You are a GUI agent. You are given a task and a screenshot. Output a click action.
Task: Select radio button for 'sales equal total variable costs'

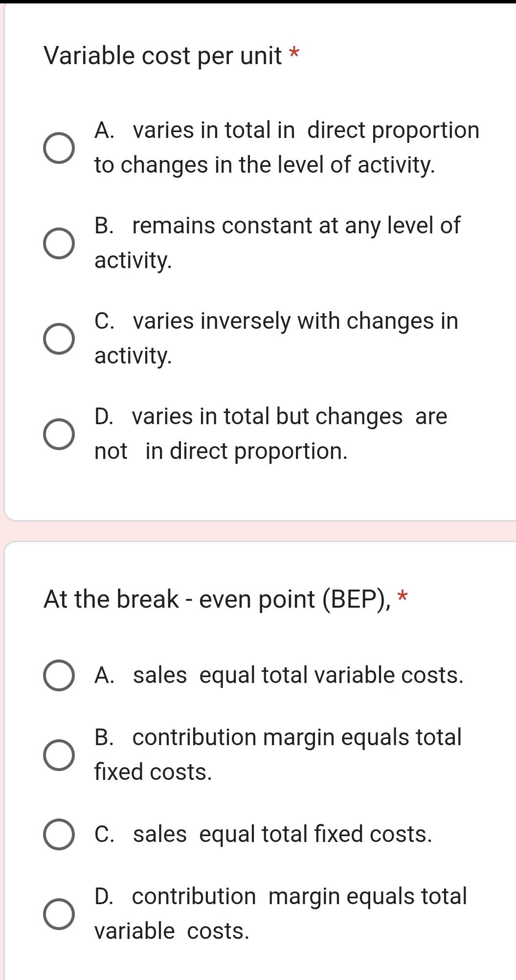pos(59,676)
